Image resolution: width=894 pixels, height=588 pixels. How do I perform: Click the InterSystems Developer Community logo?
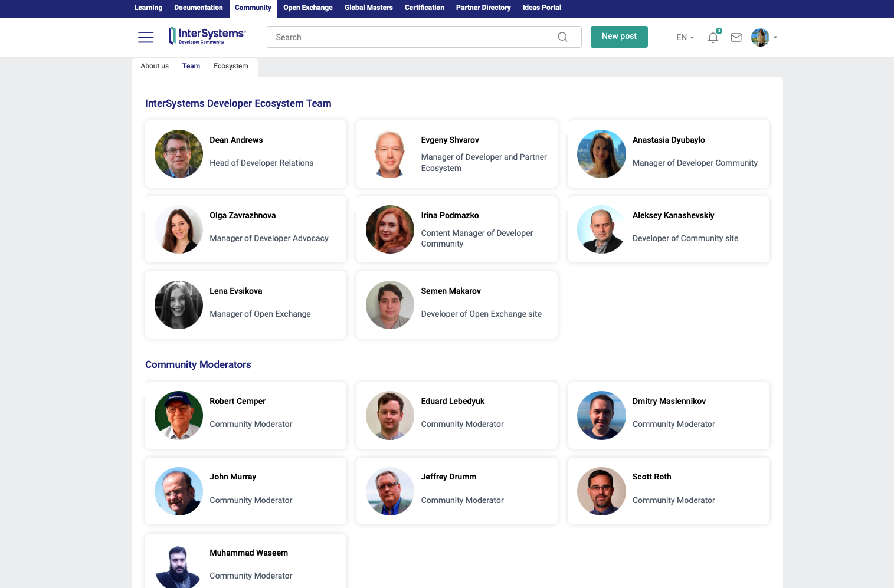(x=207, y=36)
